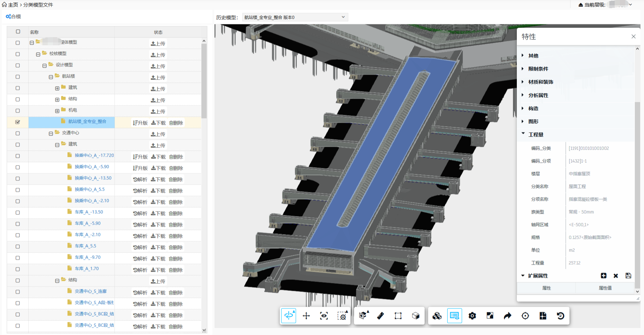
Task: Open viewer settings gear icon
Action: coord(472,316)
